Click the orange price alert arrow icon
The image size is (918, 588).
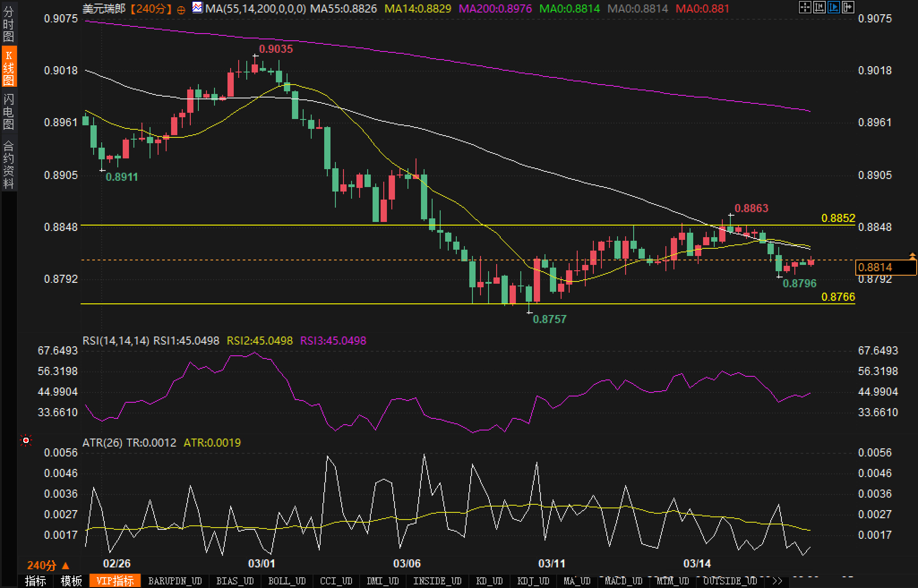pyautogui.click(x=913, y=256)
